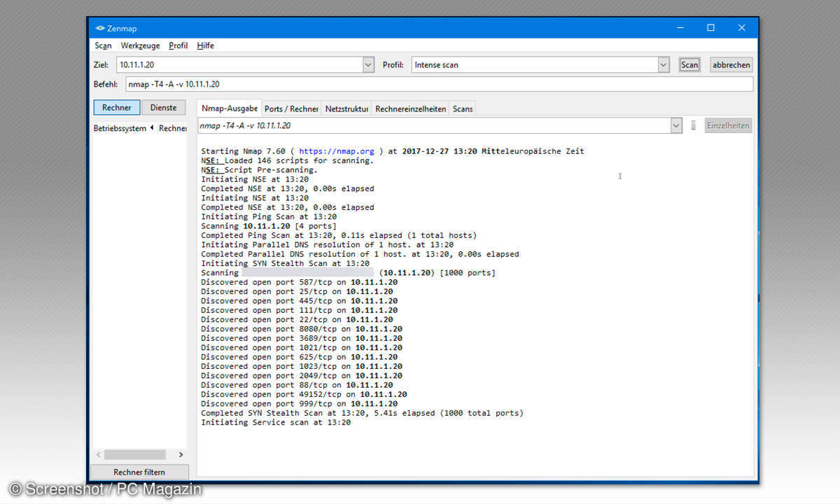Open the https://nmap.org link in output
Screen dimensions: 840x504
click(337, 151)
